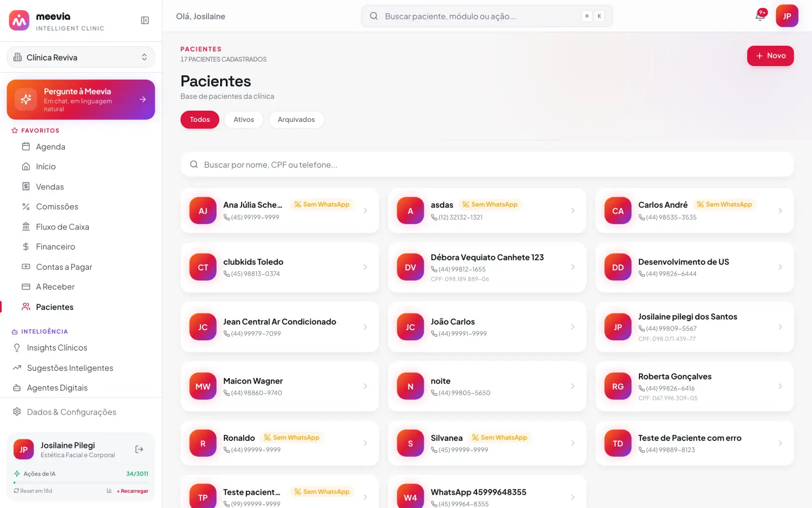Screen dimensions: 812x508
Task: Select the Todos filter
Action: point(200,119)
